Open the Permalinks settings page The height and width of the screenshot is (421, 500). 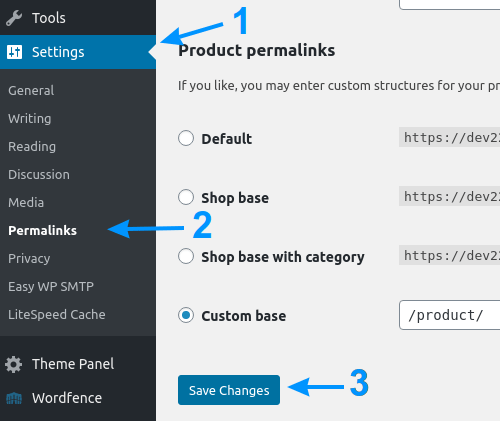coord(42,231)
